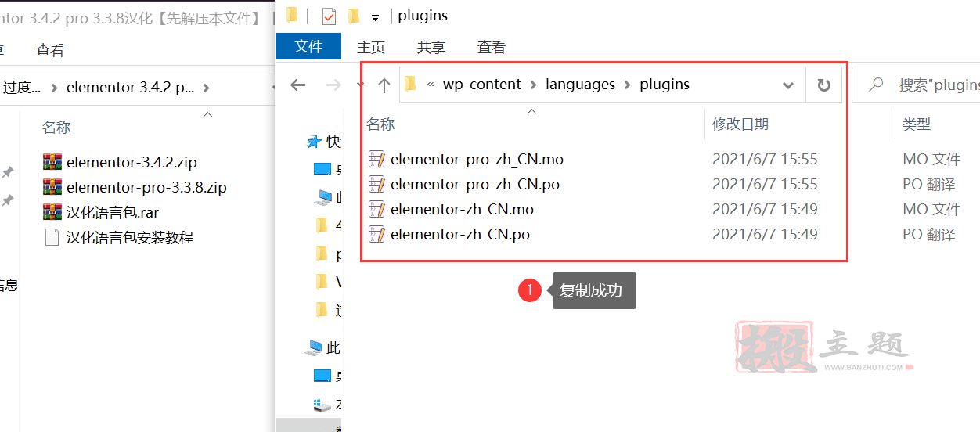Click the New Folder icon in plugins title bar
Screen dimensions: 980x432
[353, 16]
